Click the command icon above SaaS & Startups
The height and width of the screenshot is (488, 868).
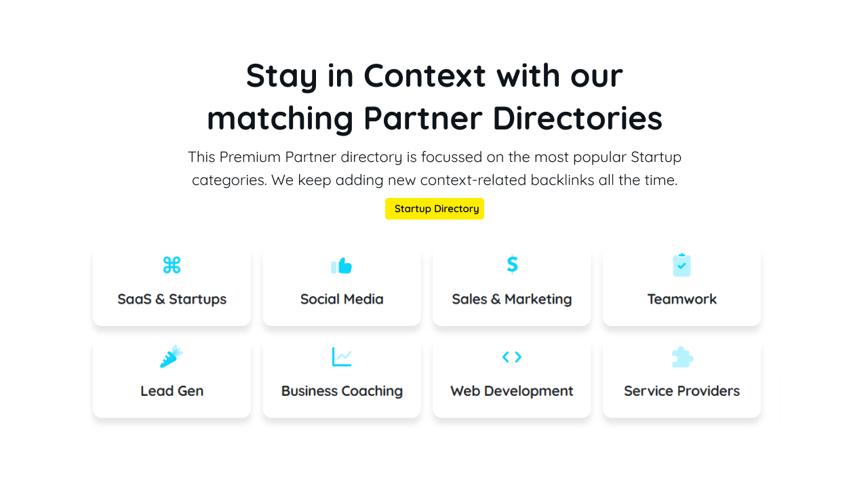pyautogui.click(x=172, y=265)
